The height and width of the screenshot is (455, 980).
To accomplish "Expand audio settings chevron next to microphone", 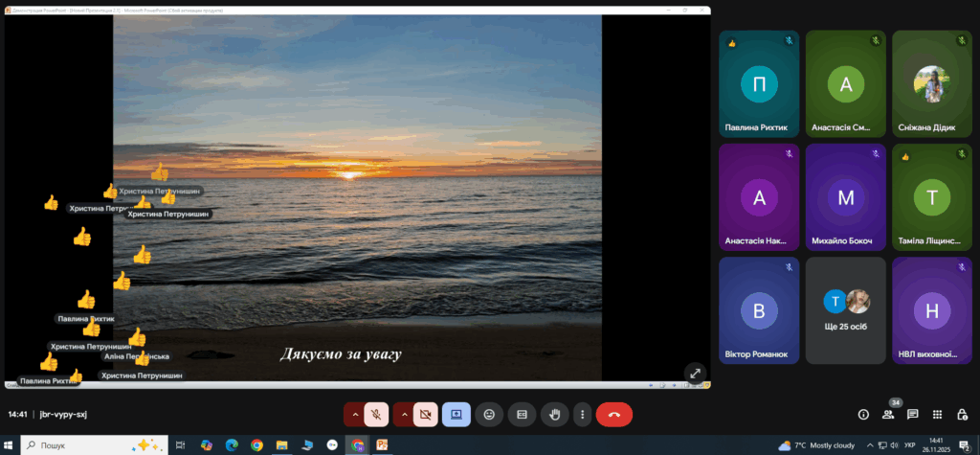I will pos(354,415).
